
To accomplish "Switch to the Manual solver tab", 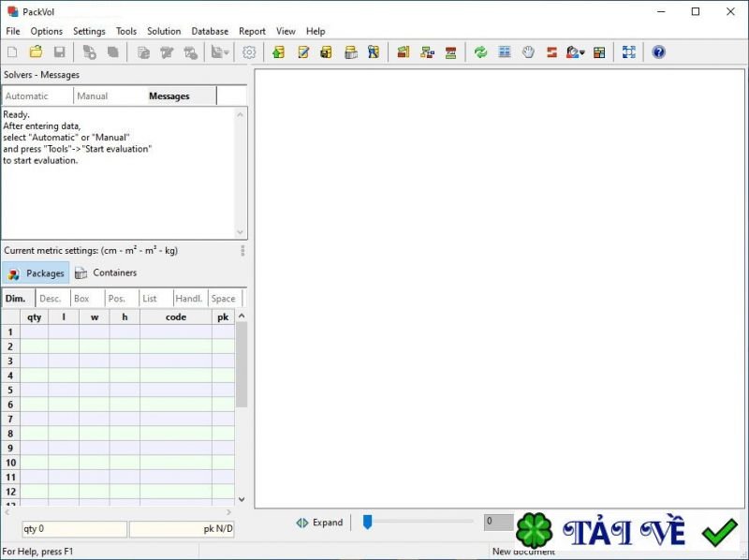I will pyautogui.click(x=94, y=95).
